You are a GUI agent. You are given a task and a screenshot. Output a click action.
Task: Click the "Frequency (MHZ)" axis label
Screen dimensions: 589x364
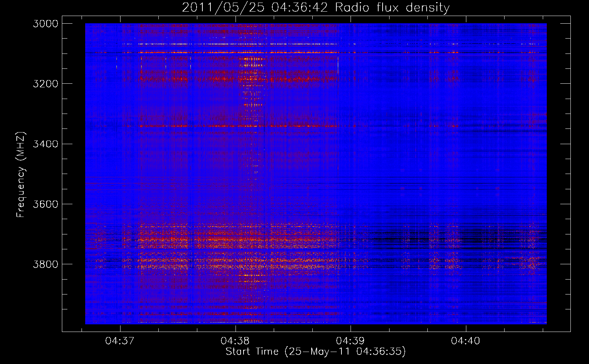21,174
